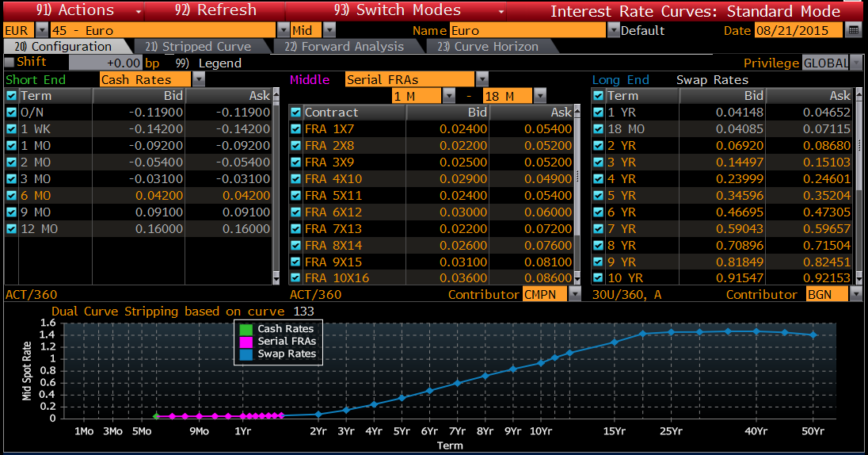Click the blue Swap Rates legend marker
Screen dimensions: 868x455
(246, 354)
